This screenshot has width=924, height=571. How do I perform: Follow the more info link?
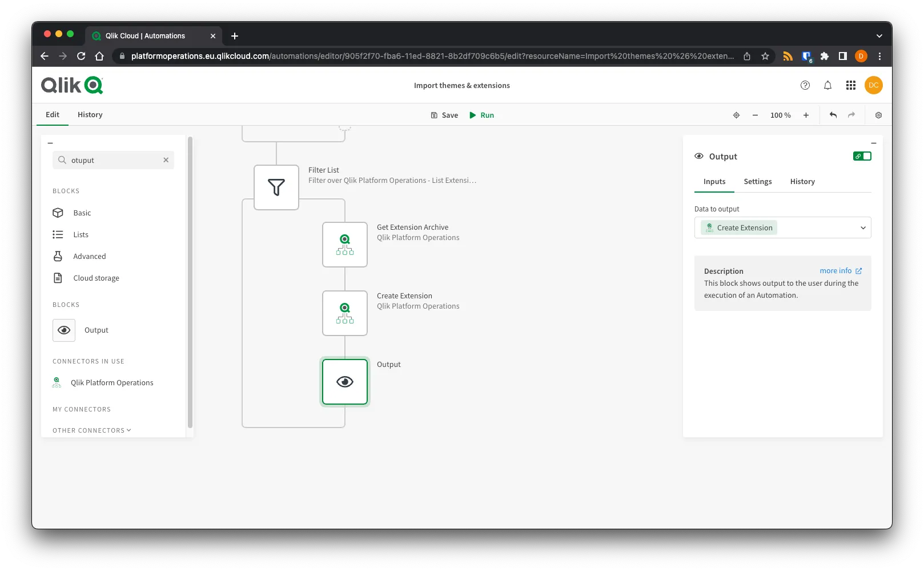pos(840,271)
